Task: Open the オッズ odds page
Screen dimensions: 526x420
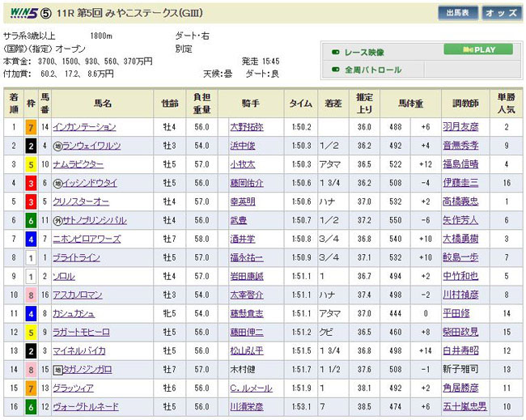Action: 502,13
